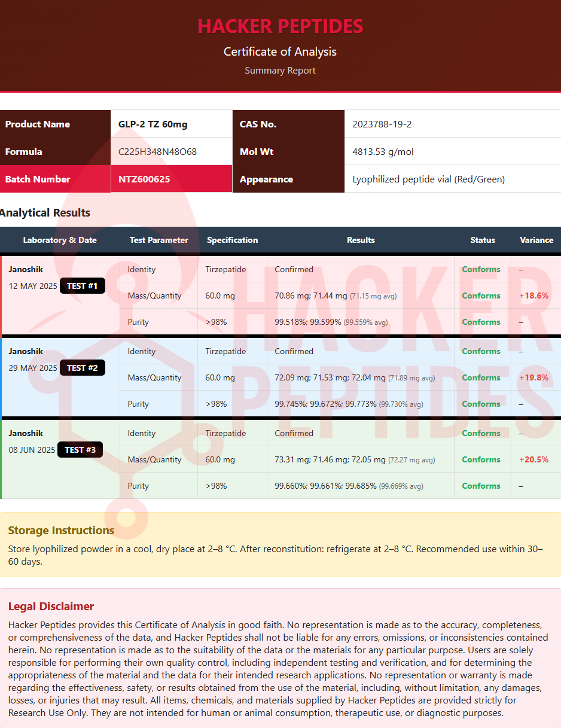The image size is (561, 728).
Task: Select product name value GLP-2 TZ 60mg
Action: click(x=153, y=124)
